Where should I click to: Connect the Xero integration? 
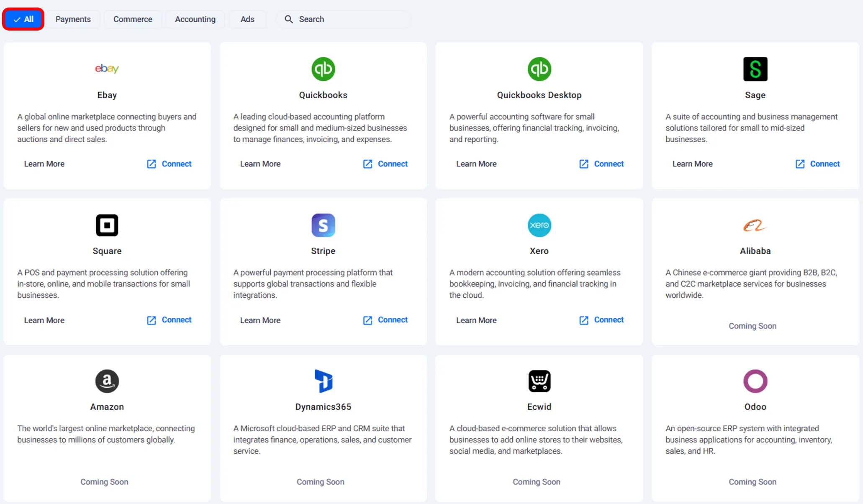[x=601, y=320]
